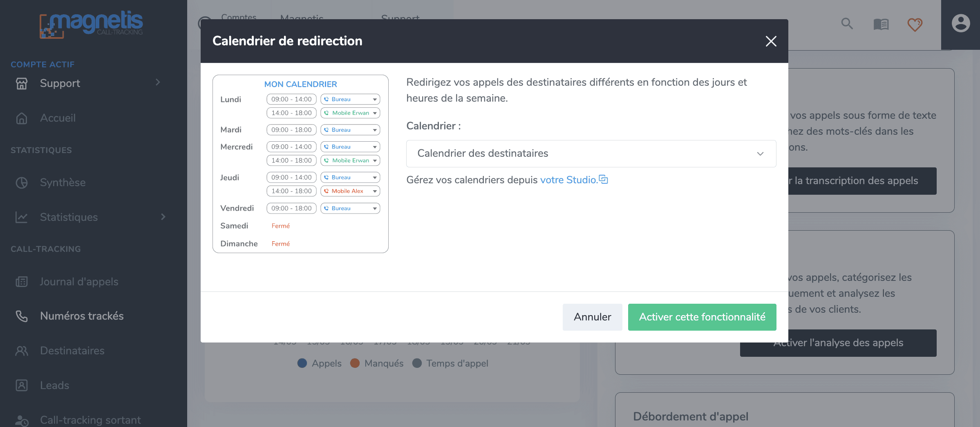Select the Destinataires people icon

22,350
